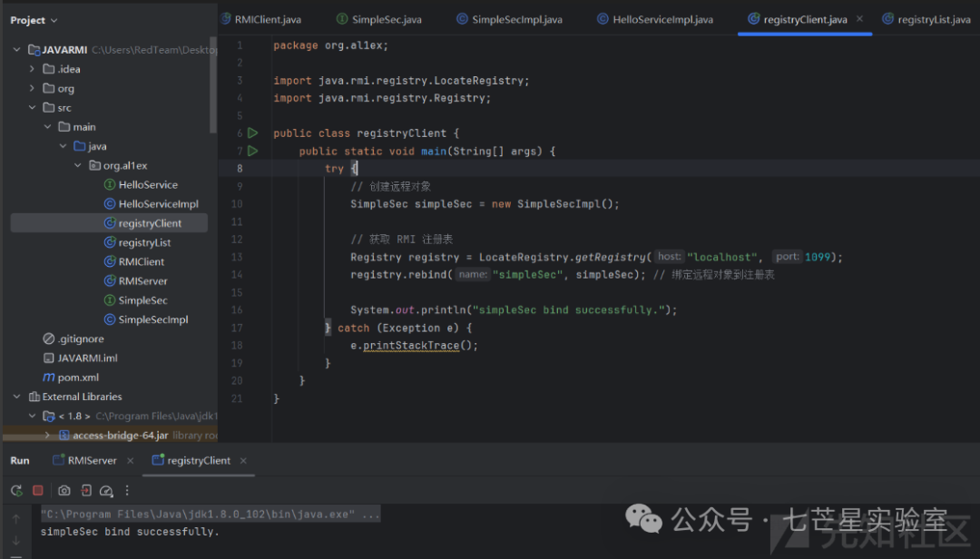980x559 pixels.
Task: Click the up arrow in console gutter
Action: coord(16,518)
